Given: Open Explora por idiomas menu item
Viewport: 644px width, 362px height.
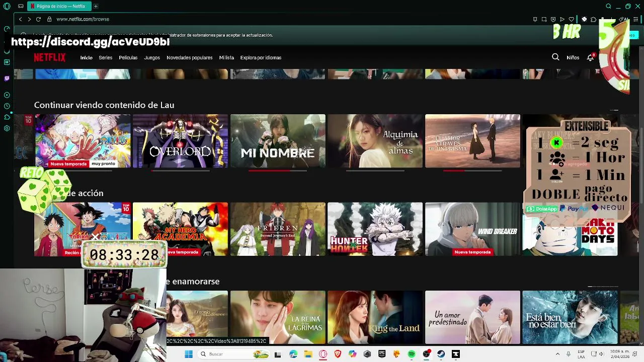Looking at the screenshot, I should pyautogui.click(x=261, y=57).
